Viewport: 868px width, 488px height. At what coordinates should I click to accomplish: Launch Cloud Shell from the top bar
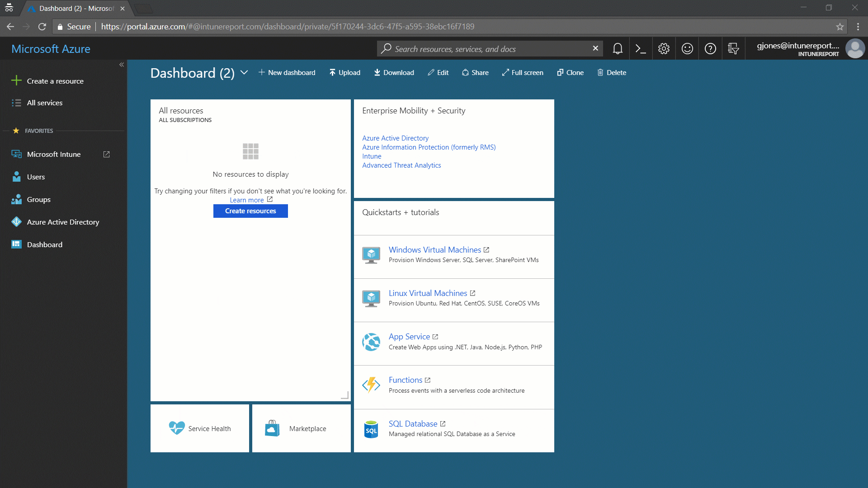641,49
